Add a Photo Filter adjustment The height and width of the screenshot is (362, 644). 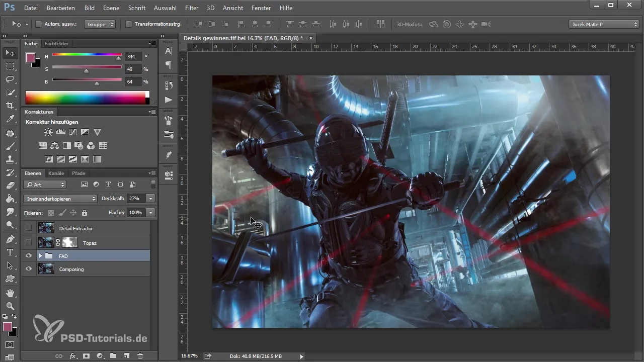(x=79, y=146)
